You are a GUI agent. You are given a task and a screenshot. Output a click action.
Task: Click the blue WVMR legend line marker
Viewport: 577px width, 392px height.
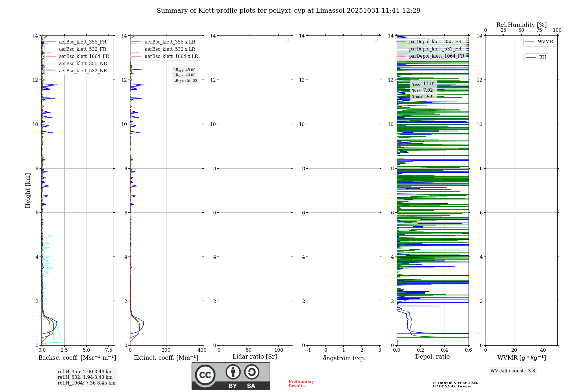[x=529, y=42]
